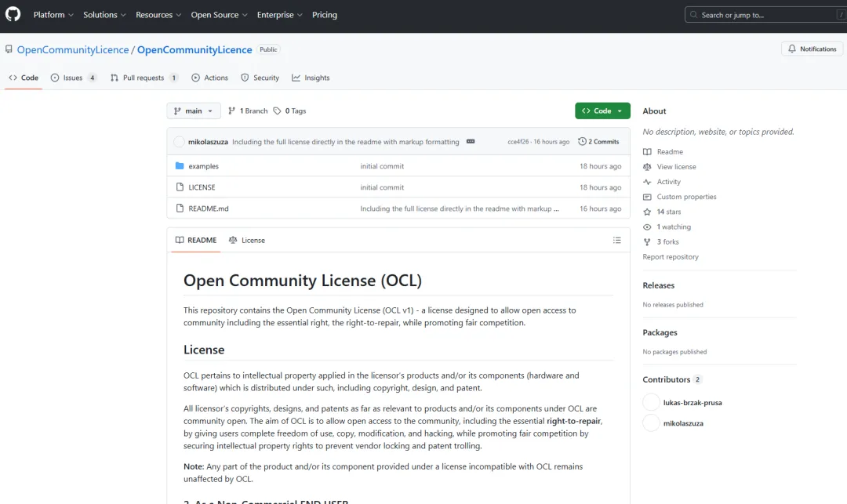
Task: Click Report repository link
Action: [671, 257]
